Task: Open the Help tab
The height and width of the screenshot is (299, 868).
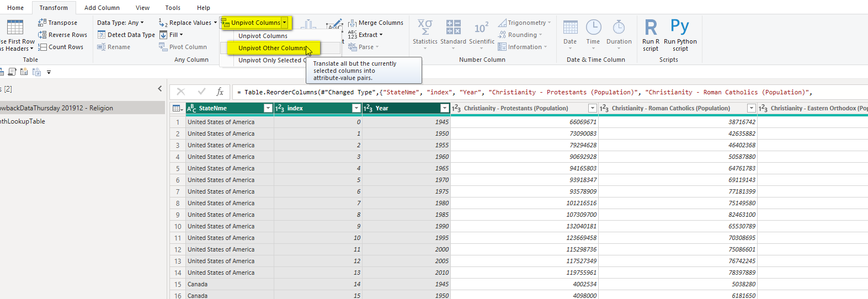Action: point(204,8)
